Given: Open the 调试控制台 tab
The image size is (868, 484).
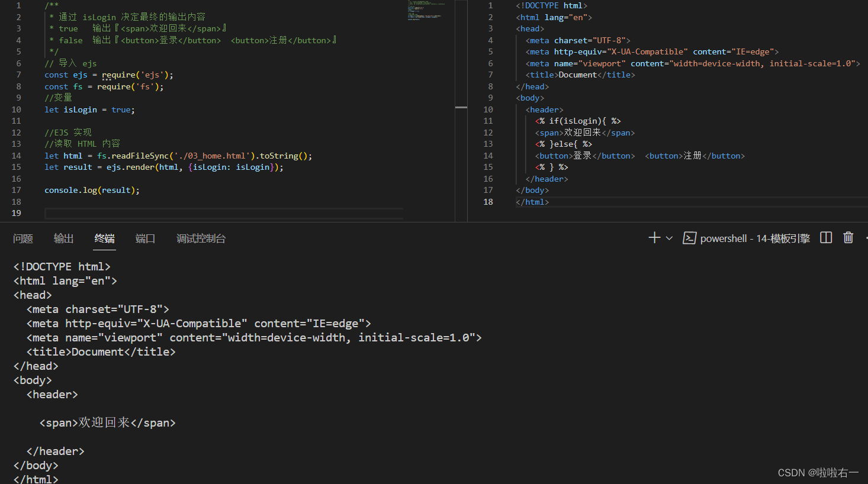Looking at the screenshot, I should tap(201, 238).
